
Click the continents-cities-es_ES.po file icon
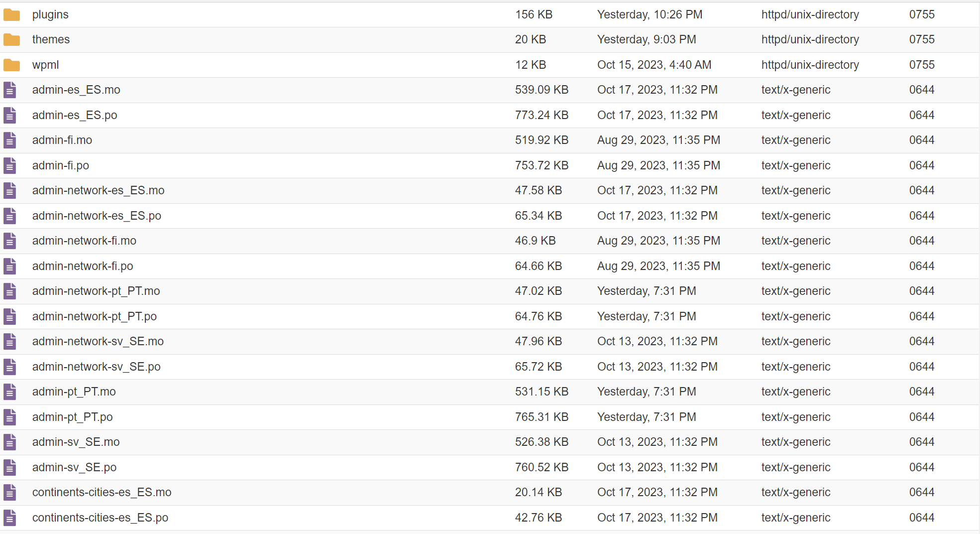click(x=10, y=518)
